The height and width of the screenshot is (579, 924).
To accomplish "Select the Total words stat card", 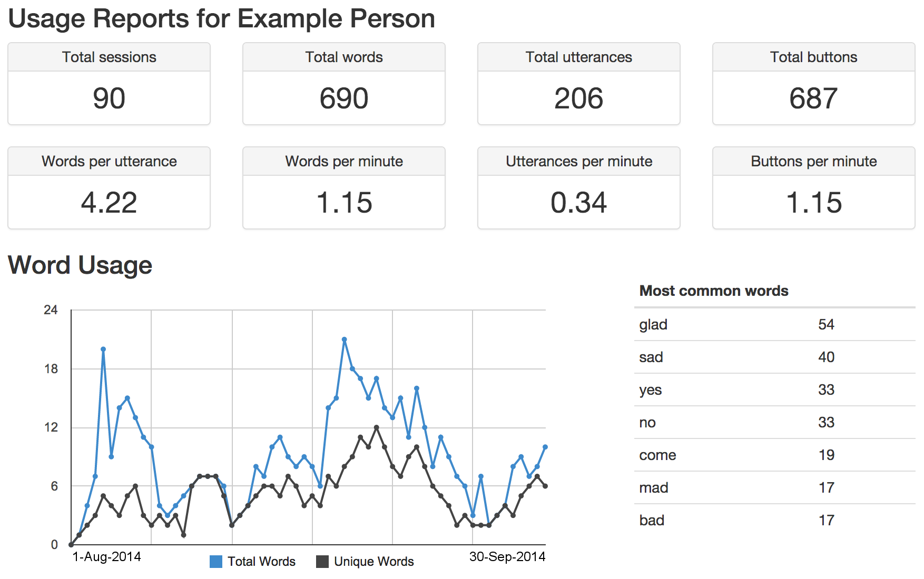I will 344,84.
